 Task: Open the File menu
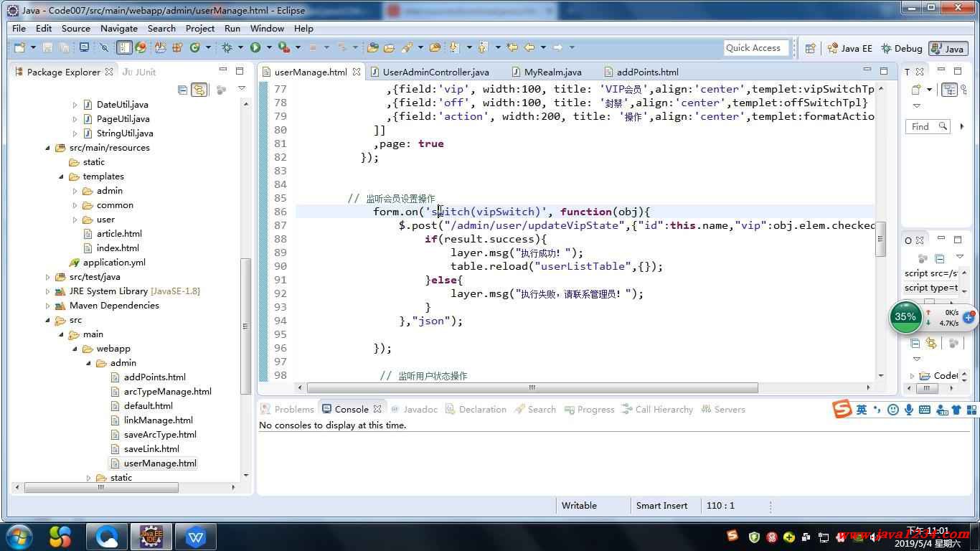click(x=19, y=28)
